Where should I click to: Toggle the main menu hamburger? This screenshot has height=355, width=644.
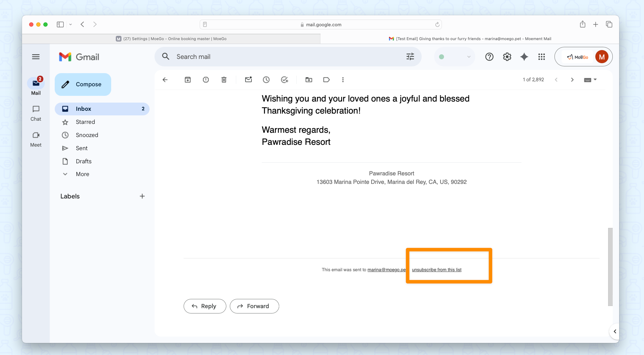(x=36, y=57)
